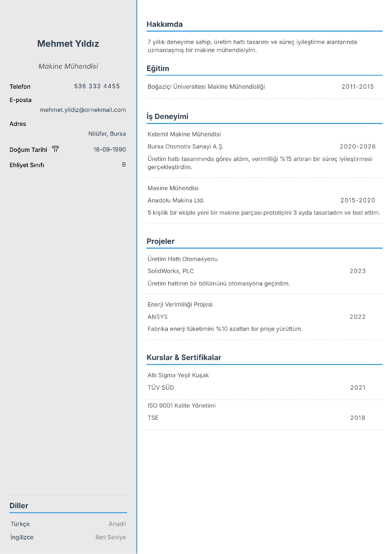Select the 2020-2026 employment dates
This screenshot has height=554, width=392.
pos(358,147)
